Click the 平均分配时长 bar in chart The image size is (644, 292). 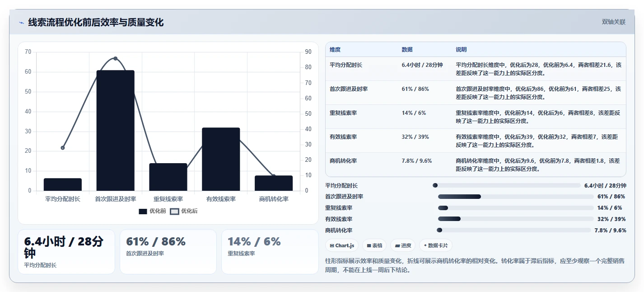pos(63,184)
